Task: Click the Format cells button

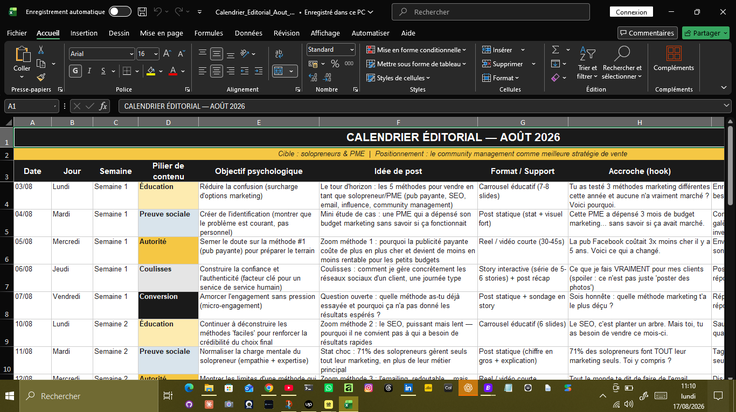Action: (x=500, y=78)
